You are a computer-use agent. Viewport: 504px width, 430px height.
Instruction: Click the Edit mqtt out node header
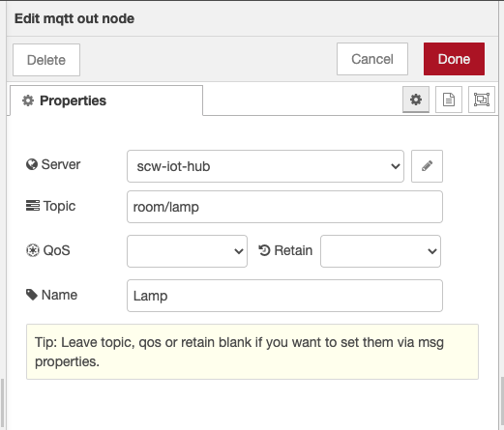[74, 18]
